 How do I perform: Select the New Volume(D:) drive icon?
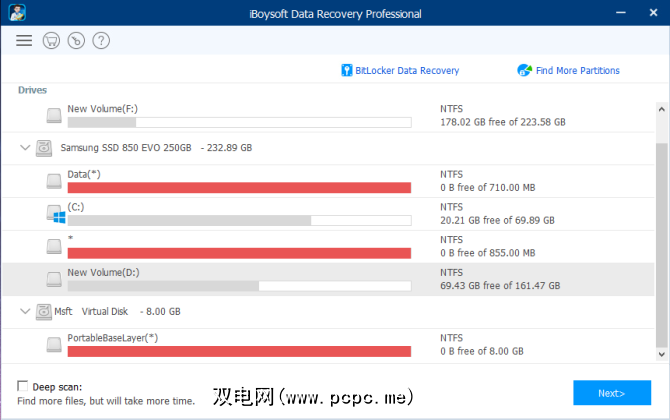pyautogui.click(x=54, y=279)
